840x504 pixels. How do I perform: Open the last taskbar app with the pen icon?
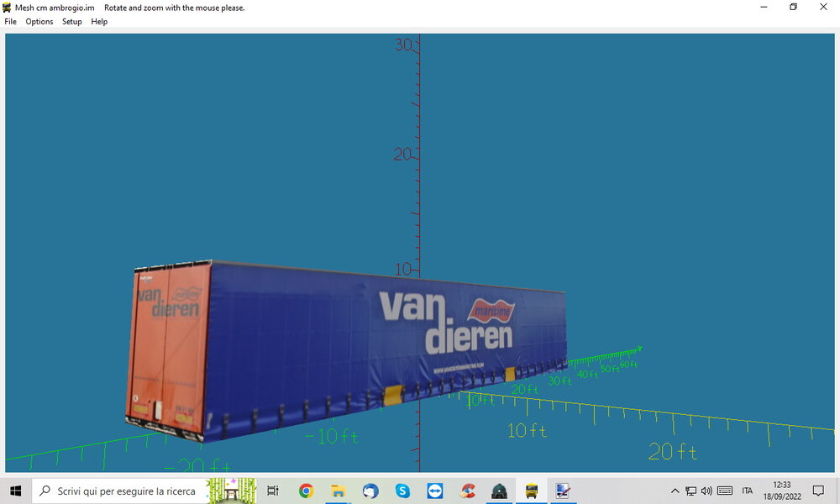click(562, 491)
